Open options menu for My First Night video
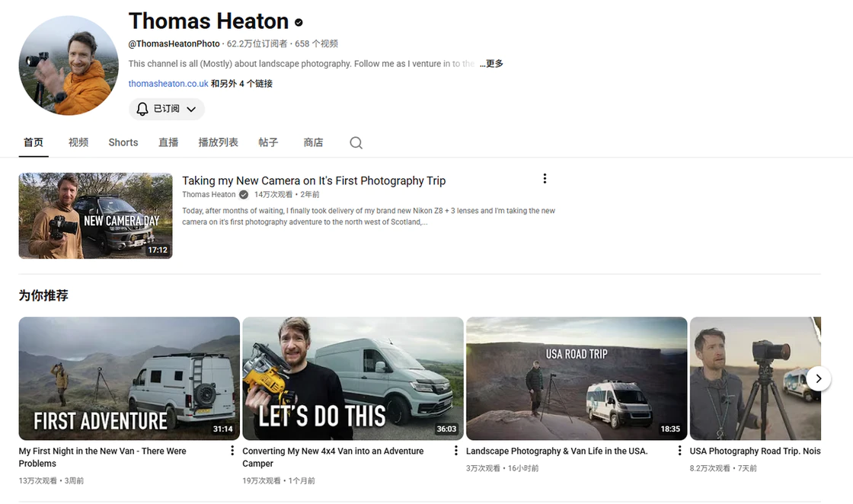 pos(232,451)
